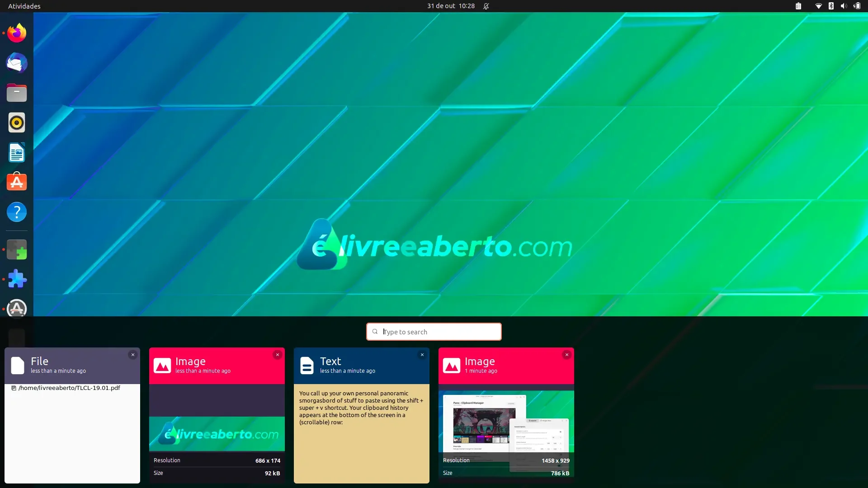The width and height of the screenshot is (868, 488).
Task: Focus the Type to search field
Action: (x=434, y=332)
